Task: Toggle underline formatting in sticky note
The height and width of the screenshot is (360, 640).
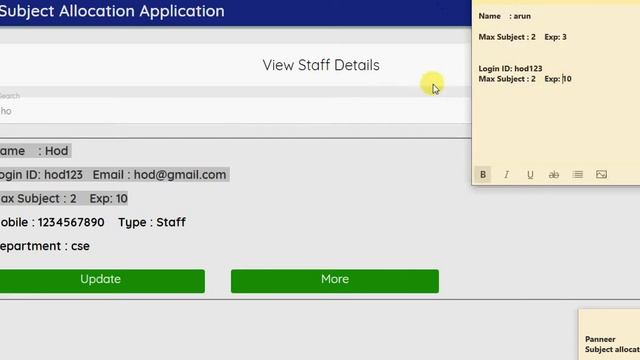Action: (x=530, y=175)
